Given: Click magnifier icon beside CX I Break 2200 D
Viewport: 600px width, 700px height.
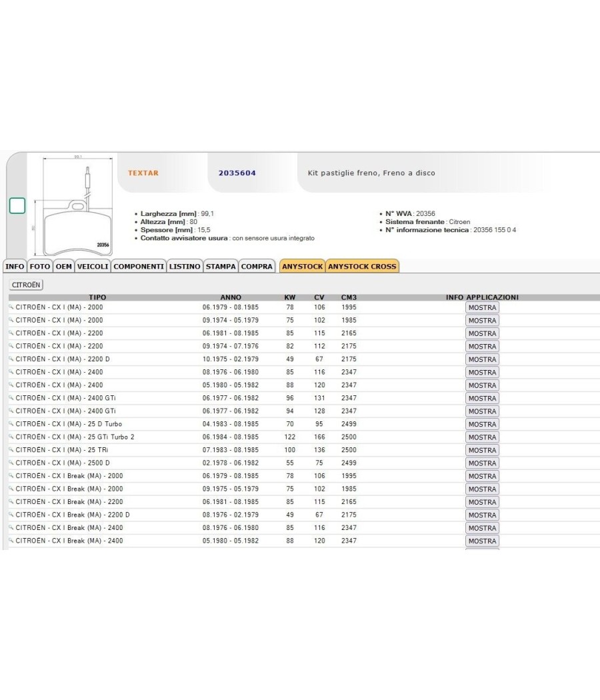Looking at the screenshot, I should (x=11, y=514).
